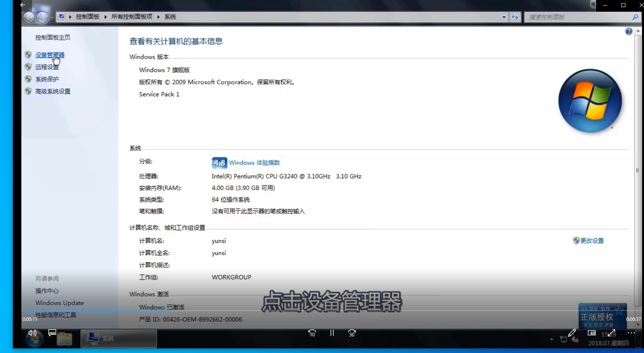Click the network tray icon

point(563,339)
